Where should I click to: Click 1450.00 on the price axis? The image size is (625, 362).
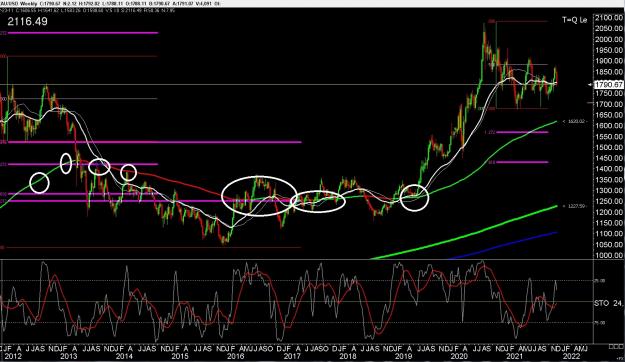coord(609,158)
